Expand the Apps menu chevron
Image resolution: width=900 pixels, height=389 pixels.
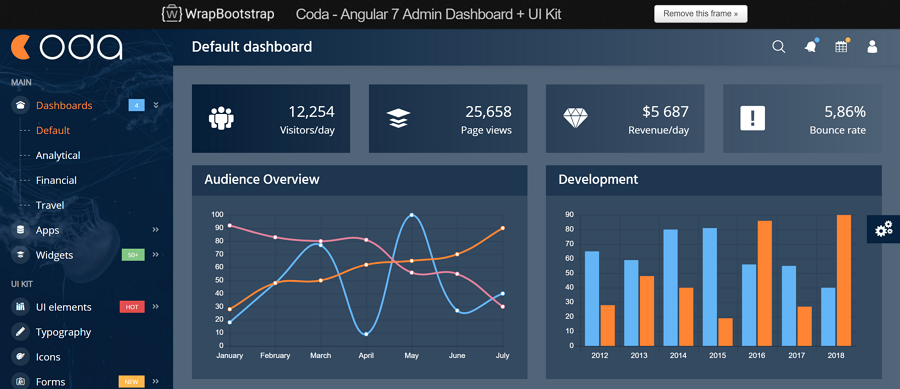[156, 230]
